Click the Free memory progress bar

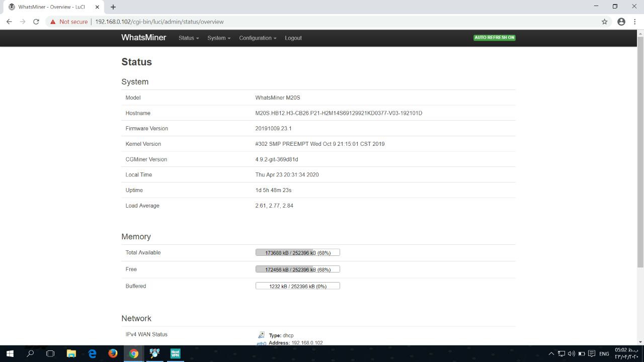298,269
